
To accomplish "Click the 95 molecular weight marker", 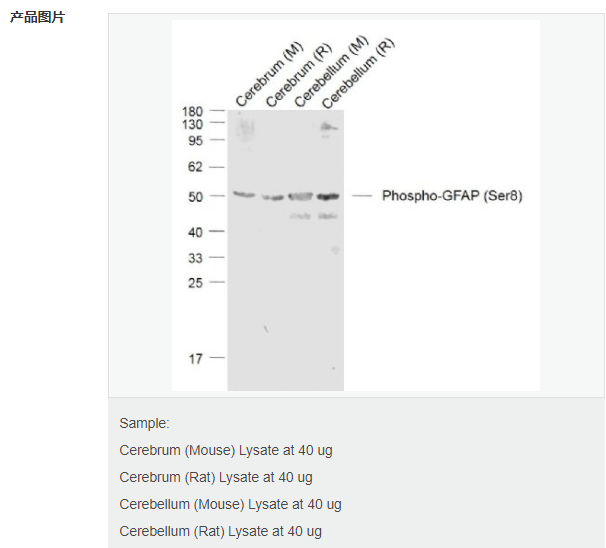I will point(195,141).
